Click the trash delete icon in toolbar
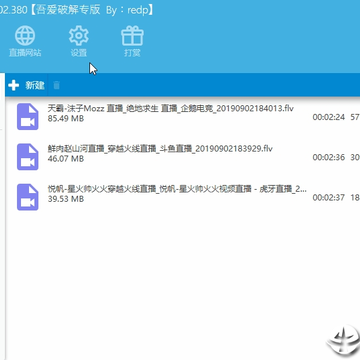The image size is (360, 360). click(56, 85)
